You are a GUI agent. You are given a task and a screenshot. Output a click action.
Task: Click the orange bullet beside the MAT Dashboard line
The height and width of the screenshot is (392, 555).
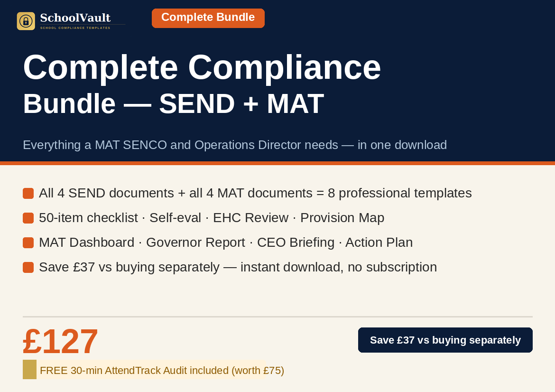tap(28, 242)
